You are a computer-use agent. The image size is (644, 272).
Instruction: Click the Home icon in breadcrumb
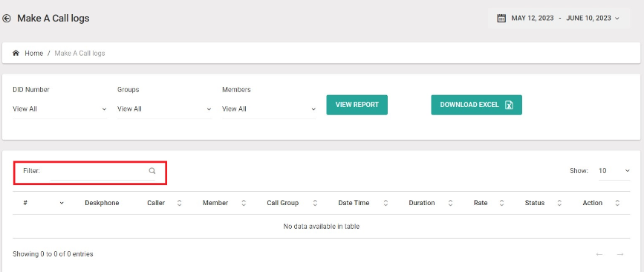[x=16, y=53]
